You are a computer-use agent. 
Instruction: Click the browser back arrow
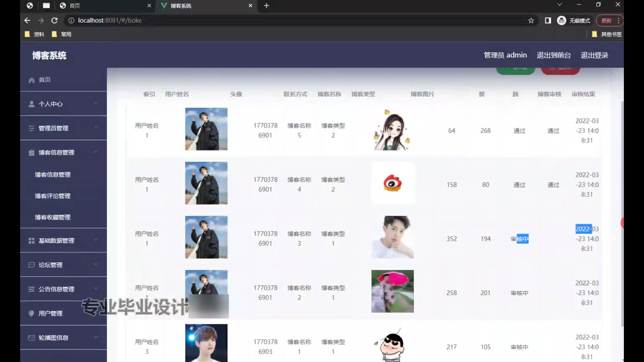(x=28, y=20)
